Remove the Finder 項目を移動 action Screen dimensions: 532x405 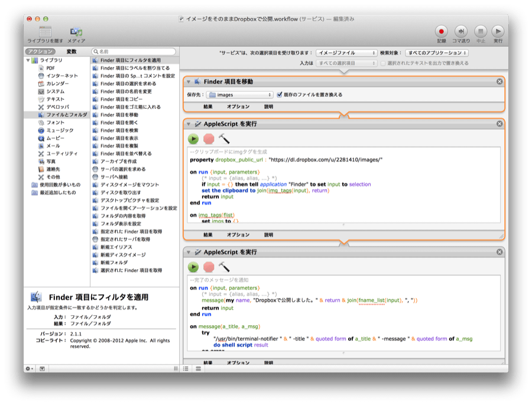tap(499, 82)
